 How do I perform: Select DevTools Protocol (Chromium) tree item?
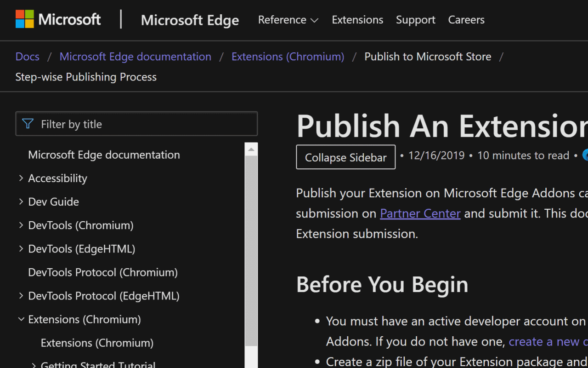coord(103,272)
